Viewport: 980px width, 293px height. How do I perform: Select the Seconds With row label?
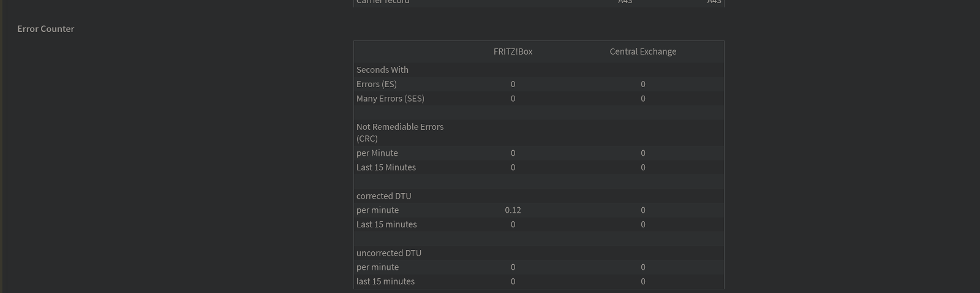(x=382, y=70)
